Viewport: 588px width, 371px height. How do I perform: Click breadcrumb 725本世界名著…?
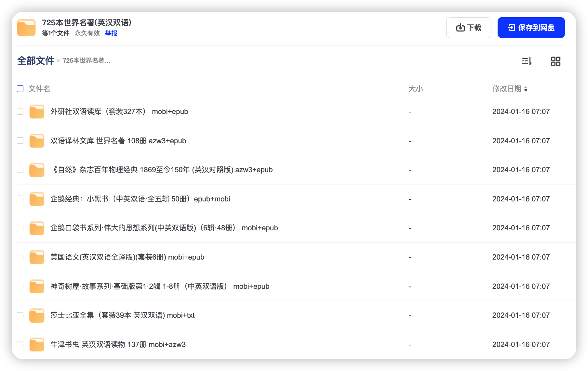[87, 61]
